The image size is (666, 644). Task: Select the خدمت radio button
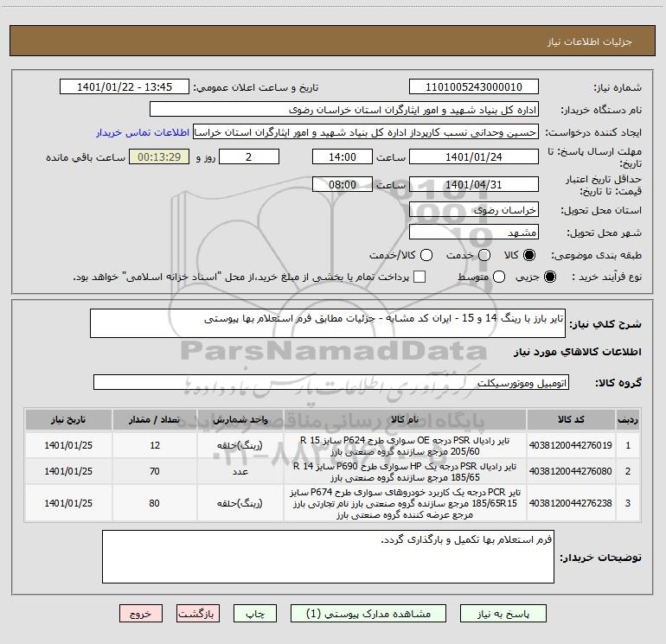[x=484, y=255]
